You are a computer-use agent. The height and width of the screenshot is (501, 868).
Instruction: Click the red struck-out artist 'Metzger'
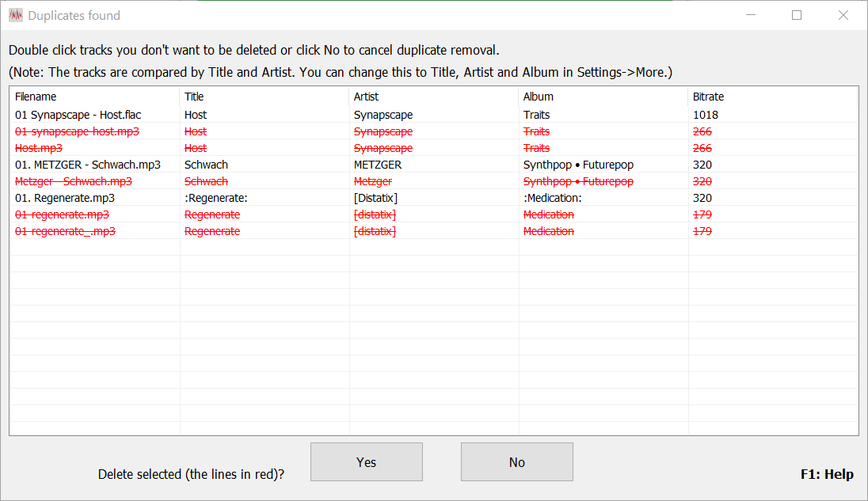pyautogui.click(x=372, y=180)
